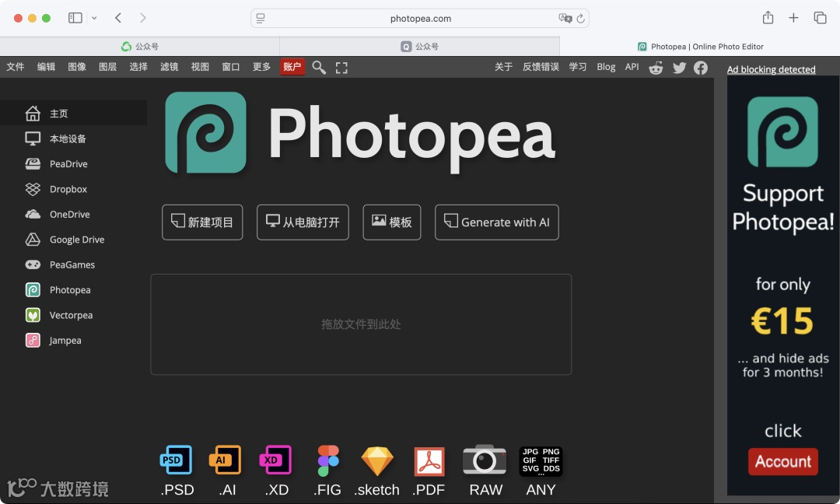Image resolution: width=840 pixels, height=504 pixels.
Task: Open the 窗口 menu
Action: pos(231,67)
